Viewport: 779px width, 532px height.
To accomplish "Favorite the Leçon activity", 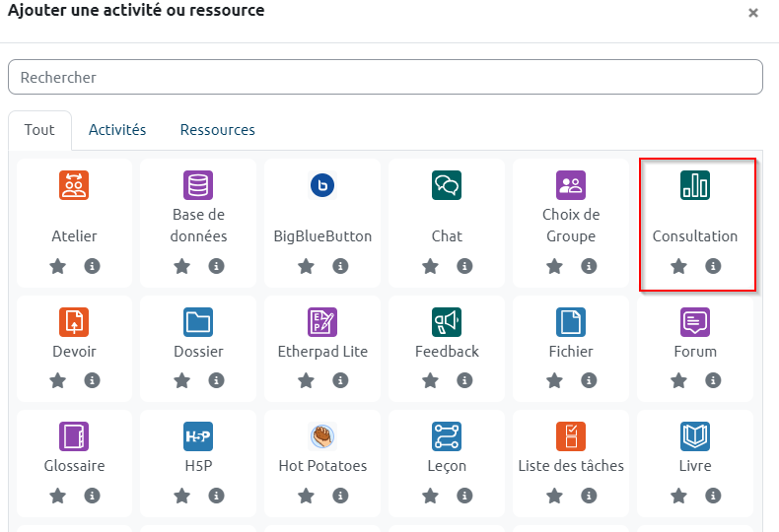I will click(430, 496).
